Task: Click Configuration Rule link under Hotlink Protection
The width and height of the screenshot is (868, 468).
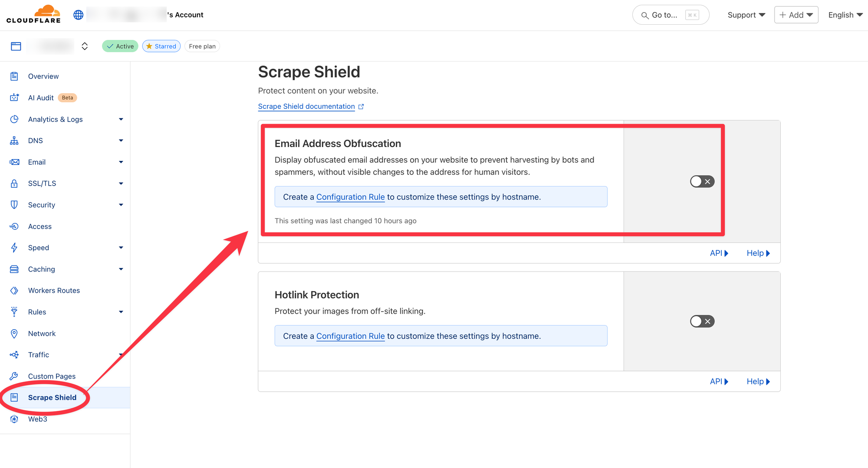Action: [x=350, y=336]
